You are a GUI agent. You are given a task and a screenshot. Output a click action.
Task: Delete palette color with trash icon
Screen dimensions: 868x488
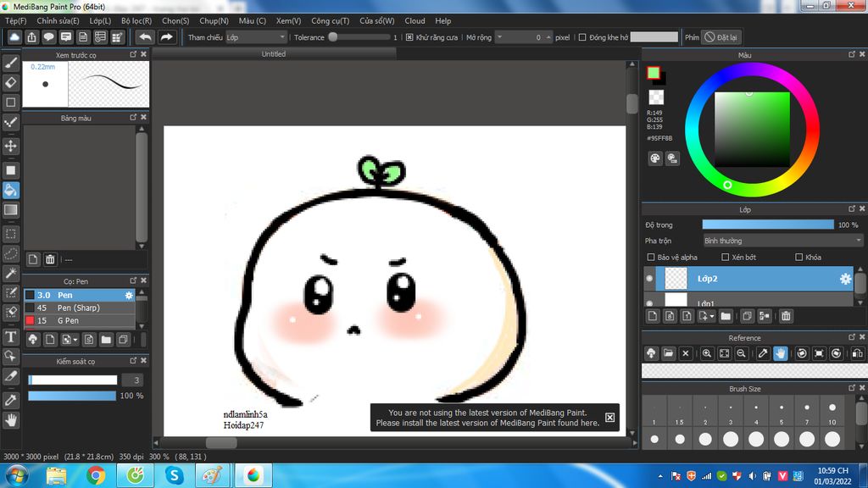pos(50,259)
